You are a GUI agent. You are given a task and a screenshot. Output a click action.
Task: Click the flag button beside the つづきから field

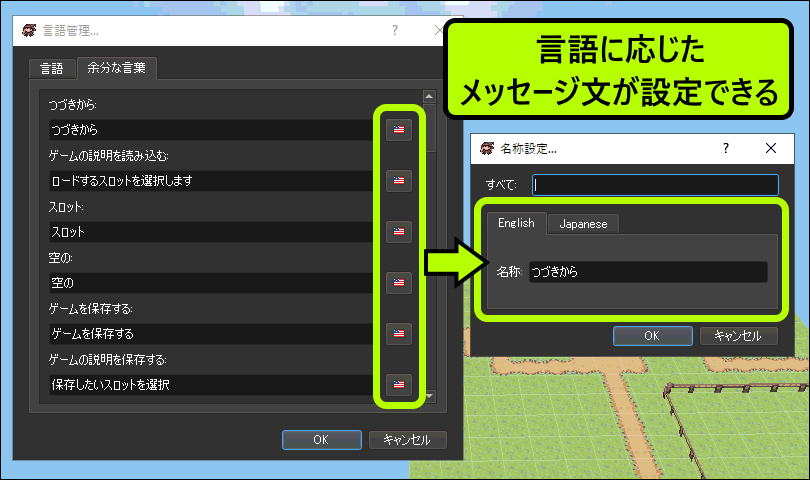[399, 130]
